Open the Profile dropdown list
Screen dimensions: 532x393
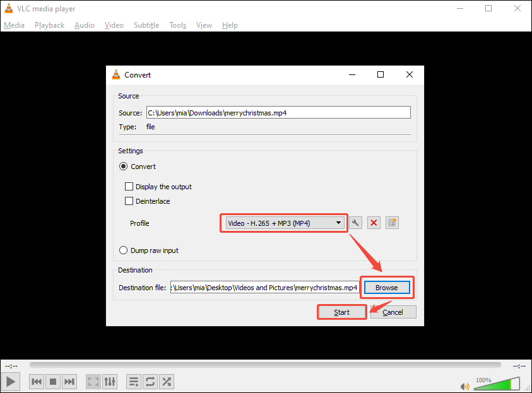[285, 223]
